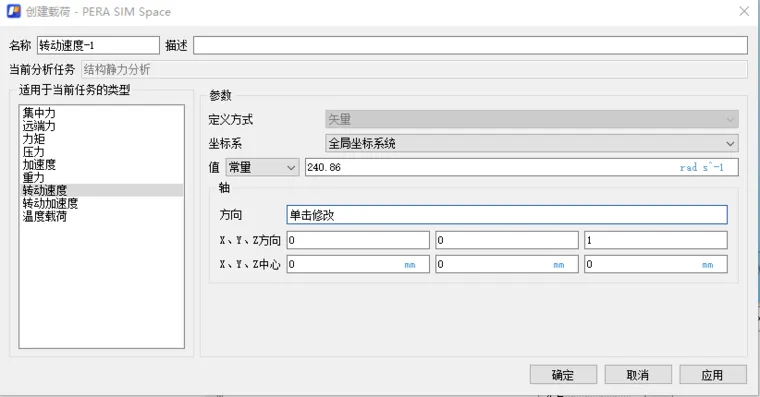Edit the Y direction component field

507,240
